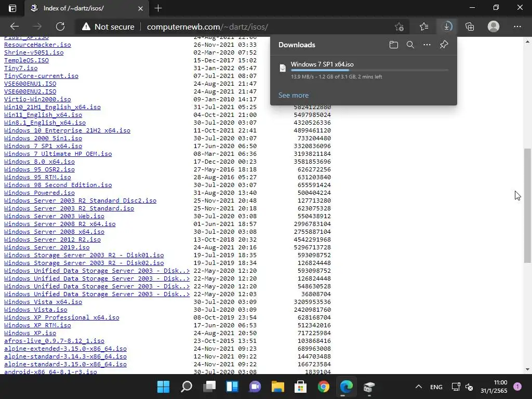Open taskbar Search
The height and width of the screenshot is (399, 532).
(x=187, y=387)
